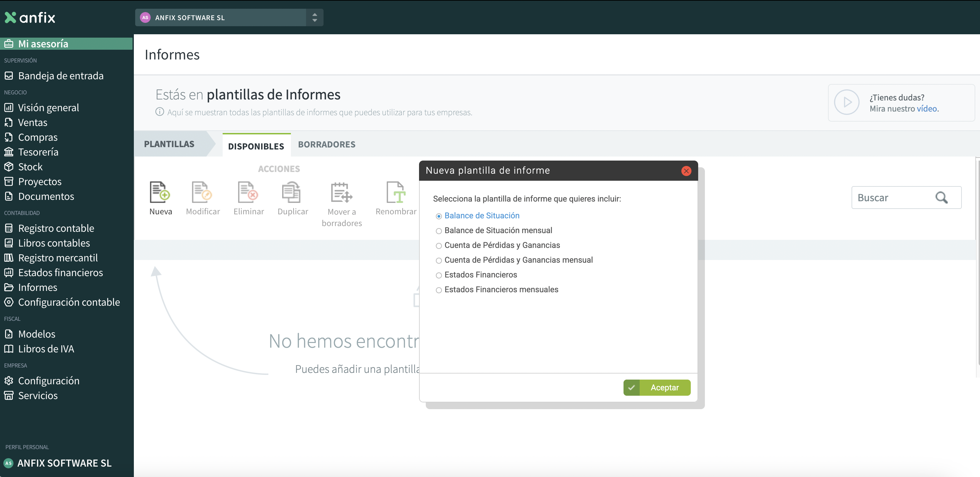The height and width of the screenshot is (477, 980).
Task: Follow the vídeo help link
Action: click(926, 109)
